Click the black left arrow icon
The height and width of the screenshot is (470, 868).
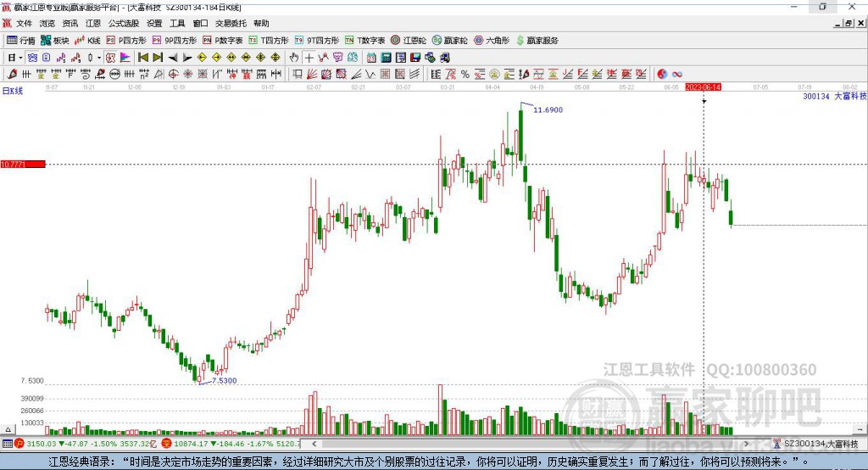click(173, 57)
